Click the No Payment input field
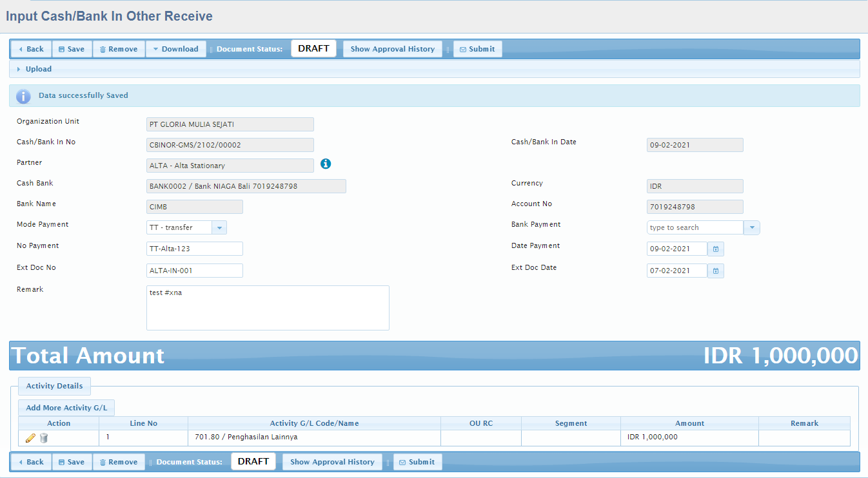The image size is (868, 478). click(195, 249)
